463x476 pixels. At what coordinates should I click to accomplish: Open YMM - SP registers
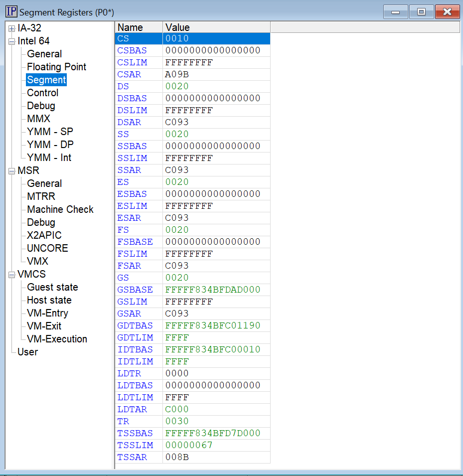pyautogui.click(x=50, y=132)
